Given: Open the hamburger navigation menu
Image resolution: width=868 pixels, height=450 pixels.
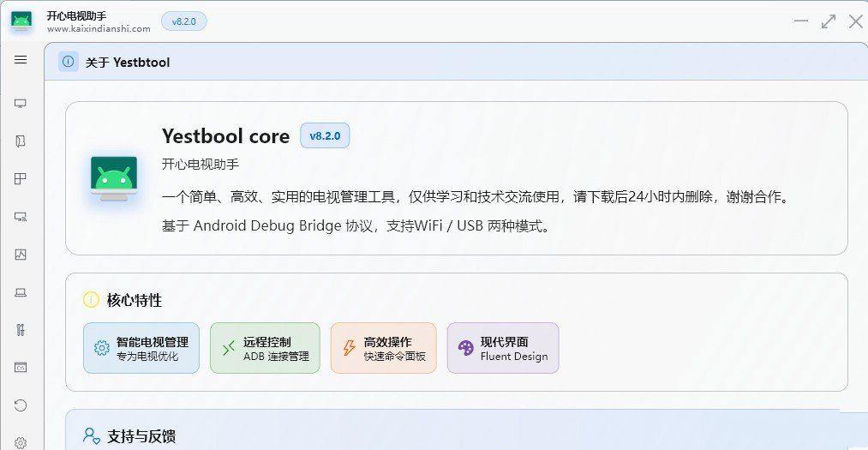Looking at the screenshot, I should (21, 60).
